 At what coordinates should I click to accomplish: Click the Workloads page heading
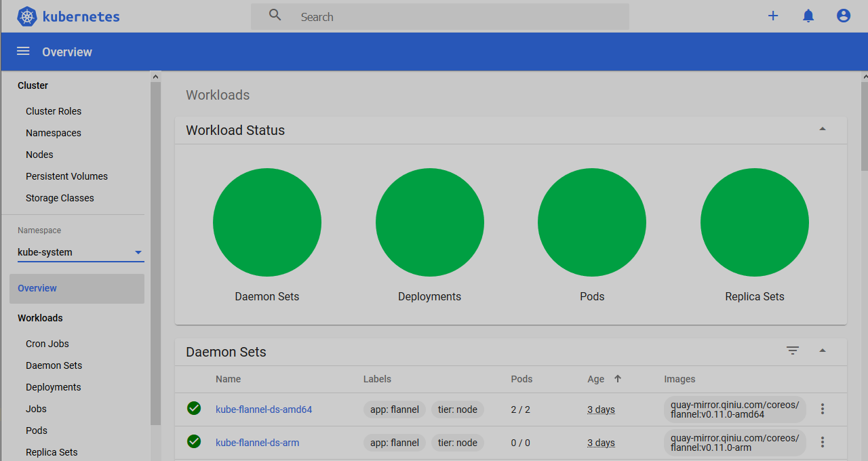click(218, 95)
